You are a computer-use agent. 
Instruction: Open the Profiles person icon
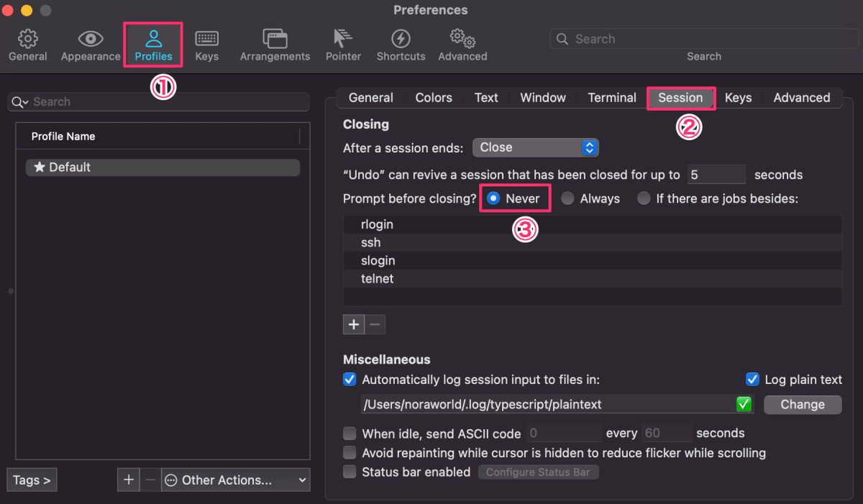click(153, 38)
